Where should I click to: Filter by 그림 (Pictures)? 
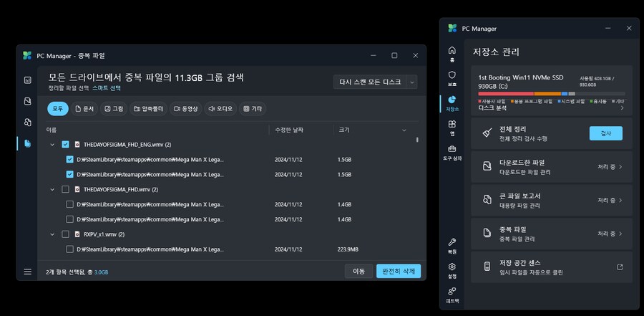pos(114,109)
